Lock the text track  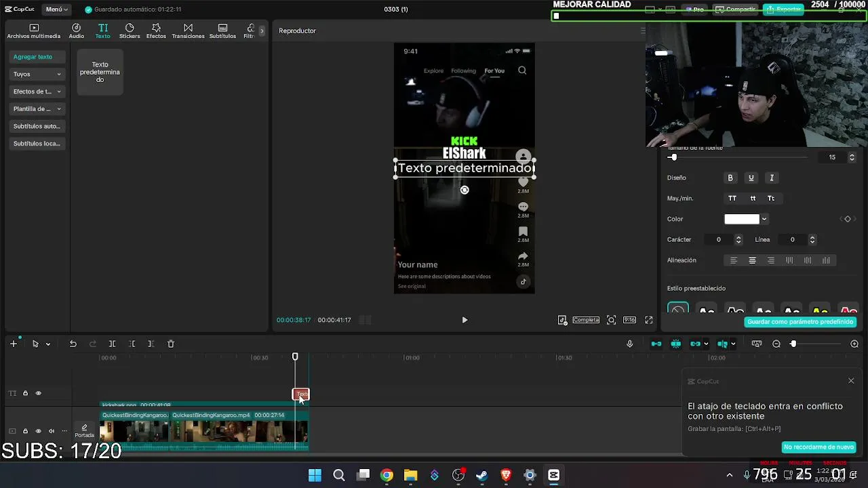click(25, 393)
